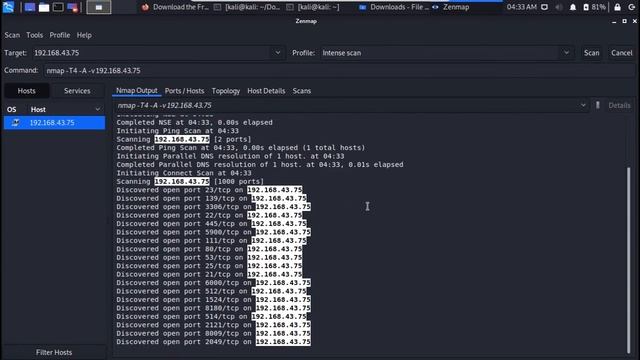Image resolution: width=640 pixels, height=360 pixels.
Task: Switch to Topology tab
Action: (226, 91)
